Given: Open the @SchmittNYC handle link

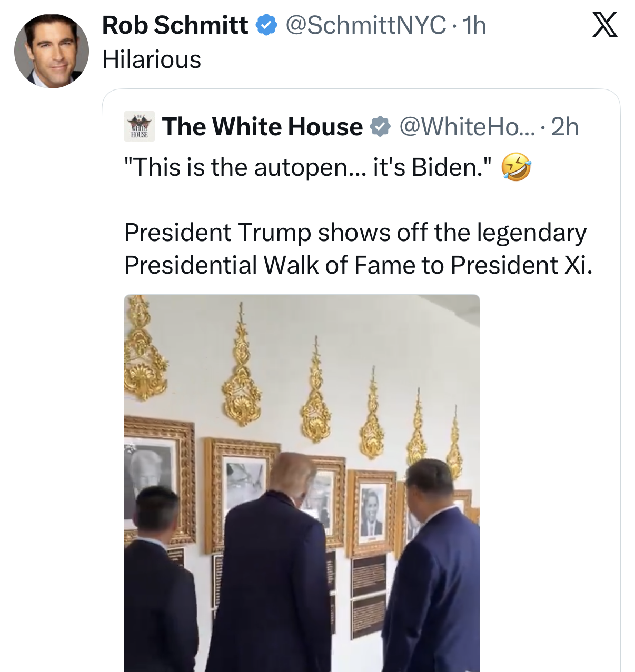Looking at the screenshot, I should (x=365, y=25).
